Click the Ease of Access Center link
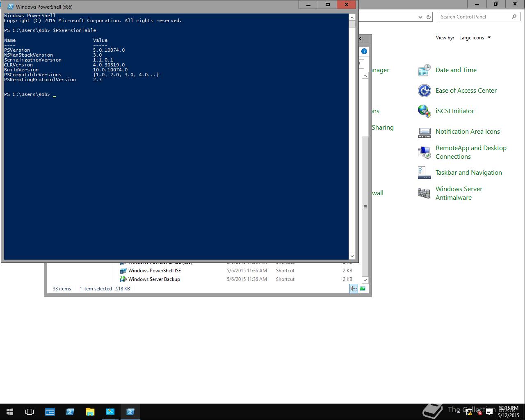The height and width of the screenshot is (420, 525). tap(466, 91)
